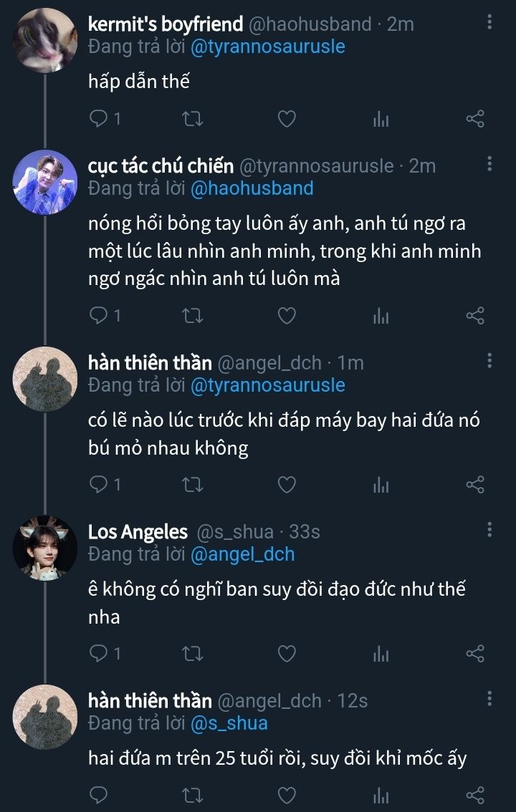This screenshot has height=812, width=516.
Task: View analytics for kermit's boyfriend's tweet
Action: click(381, 119)
